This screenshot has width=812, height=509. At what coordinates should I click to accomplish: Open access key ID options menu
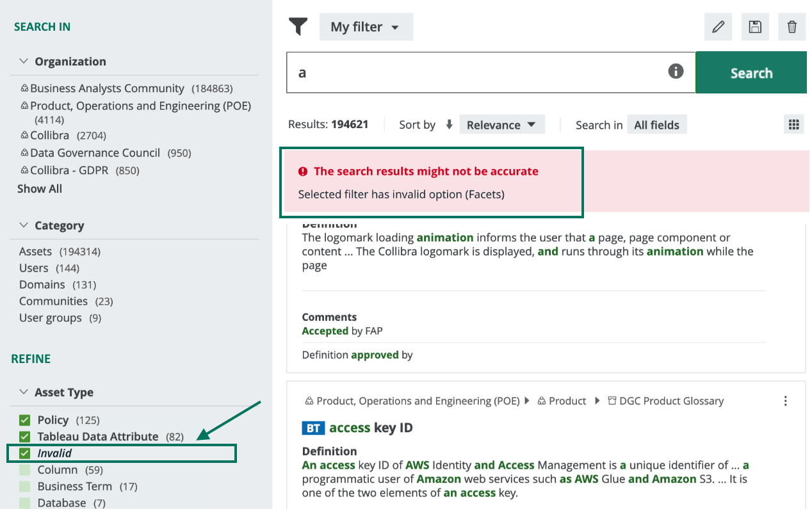786,401
